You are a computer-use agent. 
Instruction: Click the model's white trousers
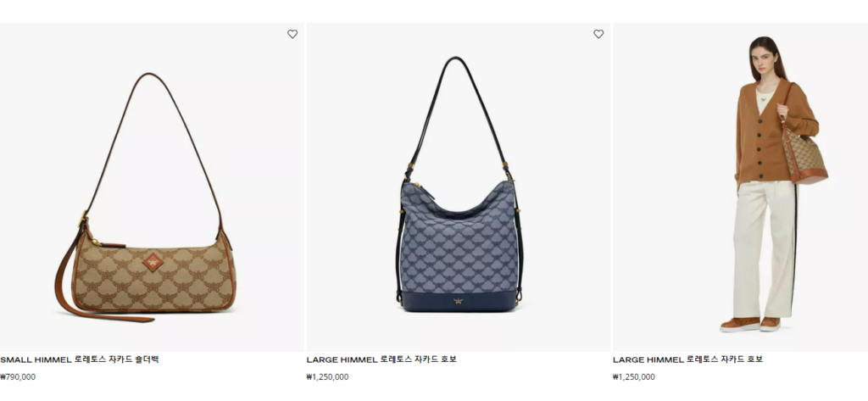(x=765, y=249)
